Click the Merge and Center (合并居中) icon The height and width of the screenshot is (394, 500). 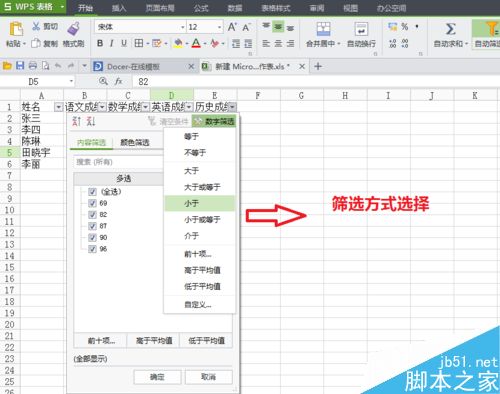[323, 29]
